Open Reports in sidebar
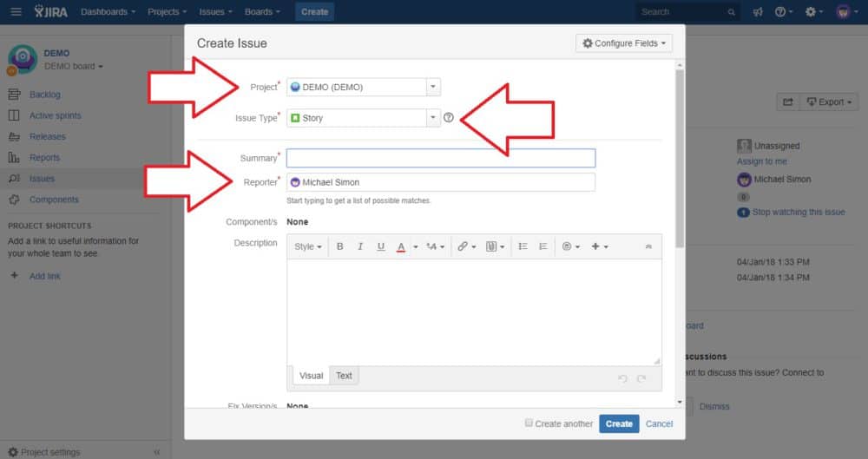Image resolution: width=868 pixels, height=459 pixels. pyautogui.click(x=44, y=158)
